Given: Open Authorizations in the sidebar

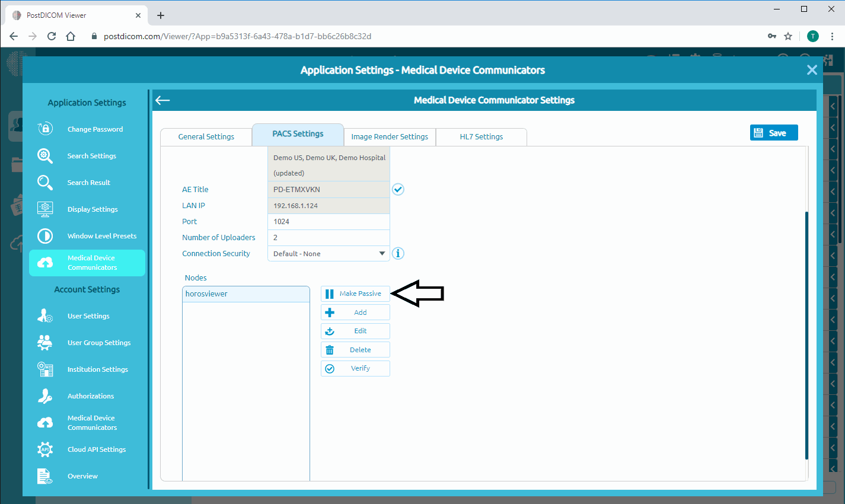Looking at the screenshot, I should point(91,396).
